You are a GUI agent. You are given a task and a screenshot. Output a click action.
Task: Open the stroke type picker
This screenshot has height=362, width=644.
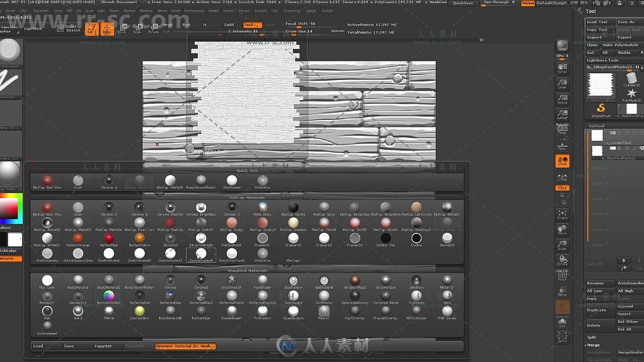(9, 82)
